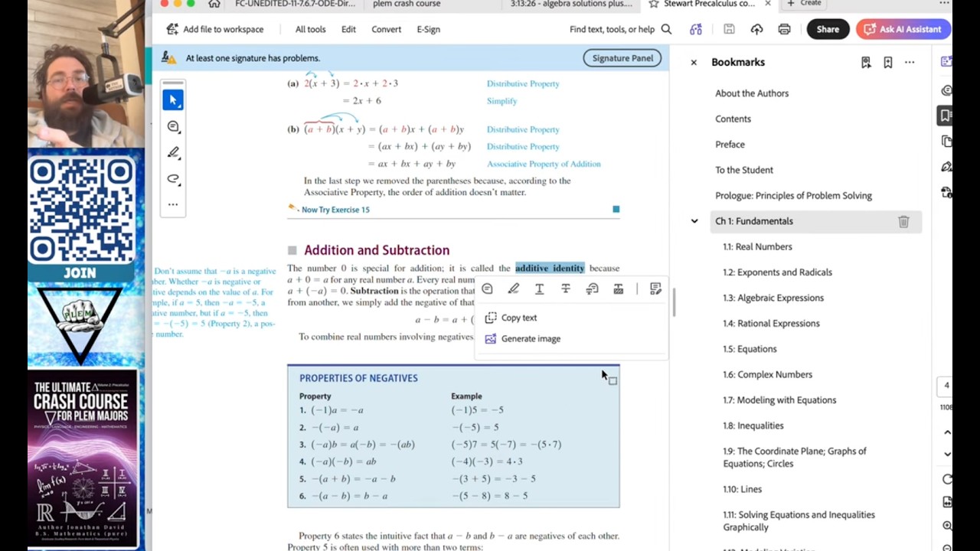Open All tools menu
The image size is (980, 551).
pyautogui.click(x=310, y=29)
